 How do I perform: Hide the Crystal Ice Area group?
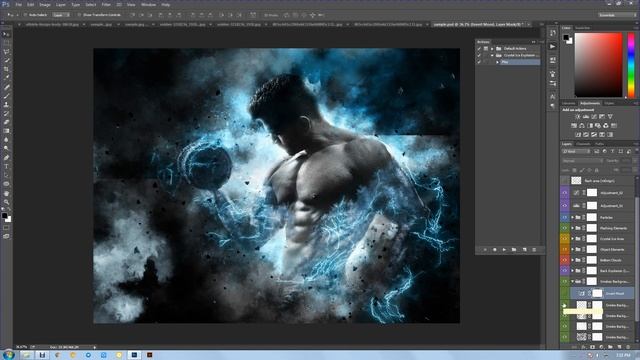pos(564,239)
